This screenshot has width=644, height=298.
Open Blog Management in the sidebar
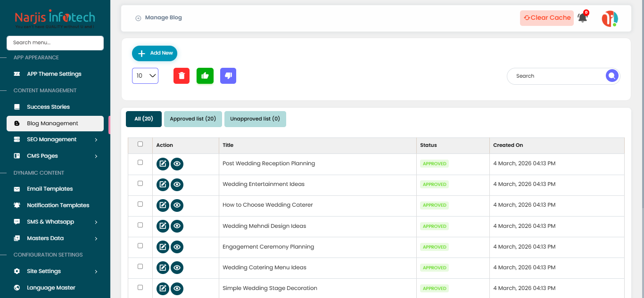click(x=55, y=123)
